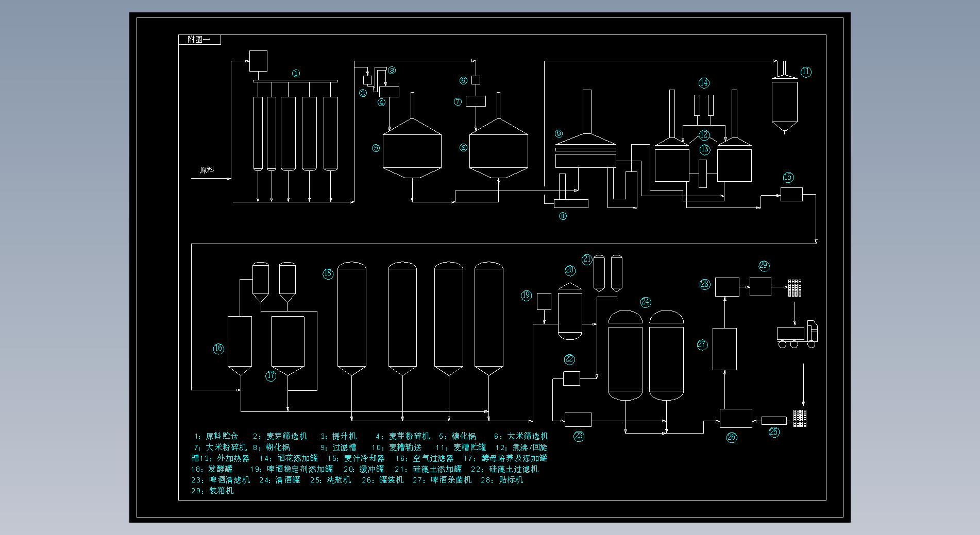Click legend entry '10：麦糟输送'
The height and width of the screenshot is (535, 980).
[397, 447]
